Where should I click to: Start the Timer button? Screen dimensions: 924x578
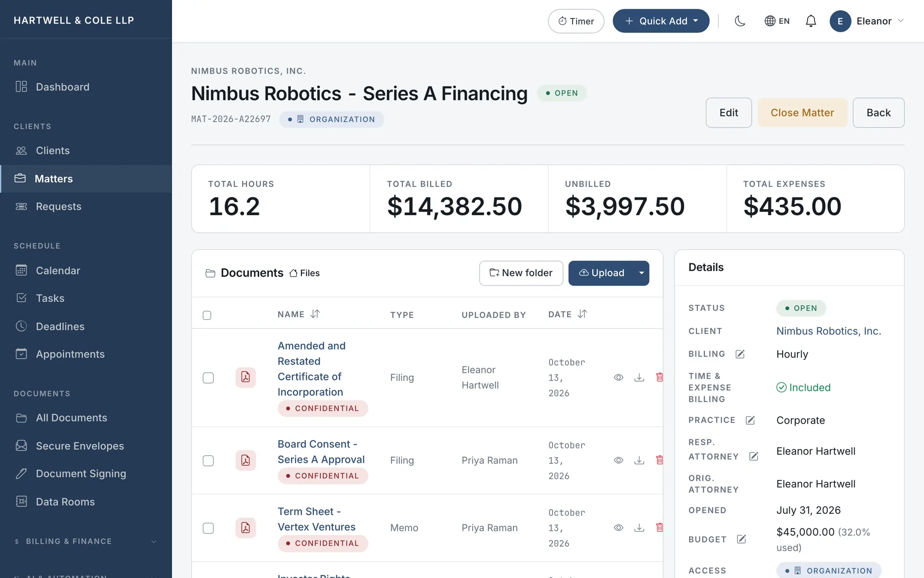click(576, 21)
